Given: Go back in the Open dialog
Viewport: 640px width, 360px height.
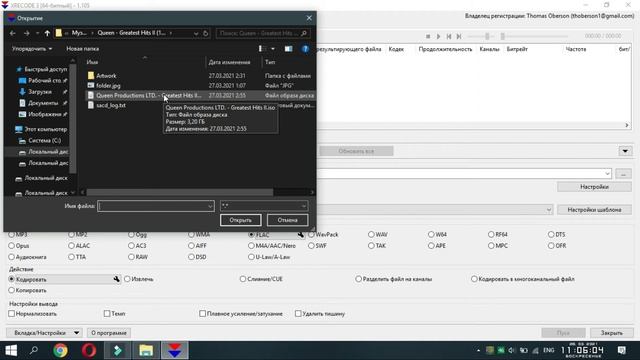Looking at the screenshot, I should (x=13, y=33).
